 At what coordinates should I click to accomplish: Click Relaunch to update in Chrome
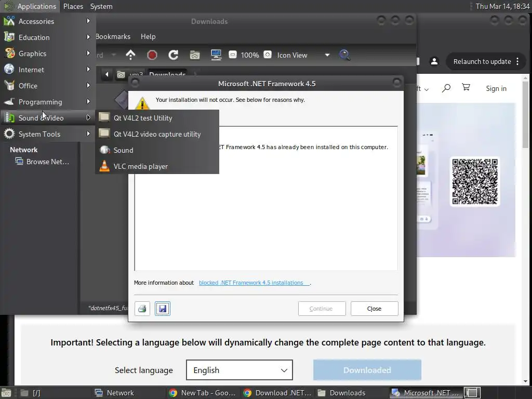[482, 61]
